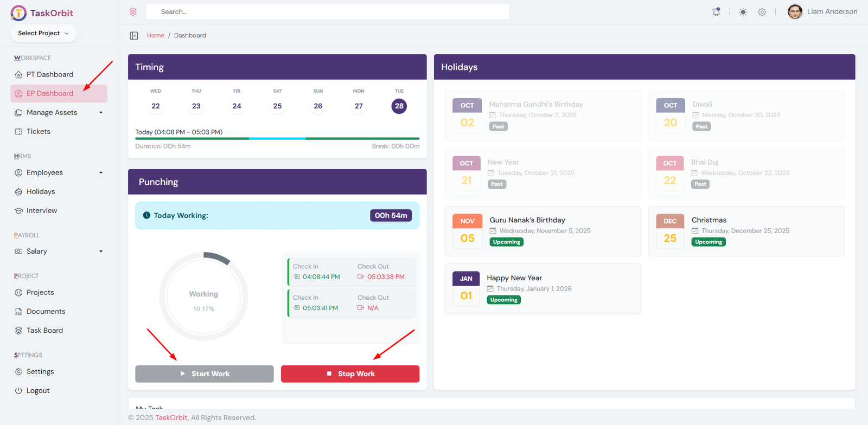Open Task Board from sidebar
Viewport: 868px width, 425px height.
44,330
